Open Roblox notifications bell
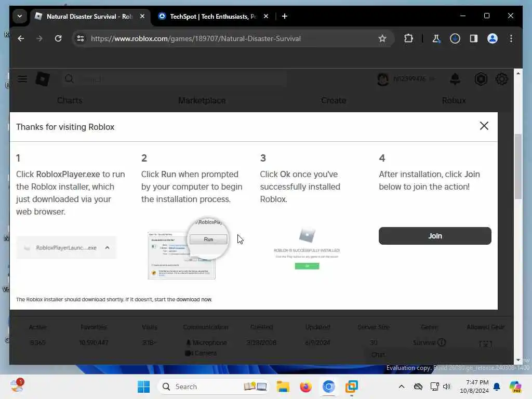Viewport: 532px width, 399px height. click(x=455, y=79)
